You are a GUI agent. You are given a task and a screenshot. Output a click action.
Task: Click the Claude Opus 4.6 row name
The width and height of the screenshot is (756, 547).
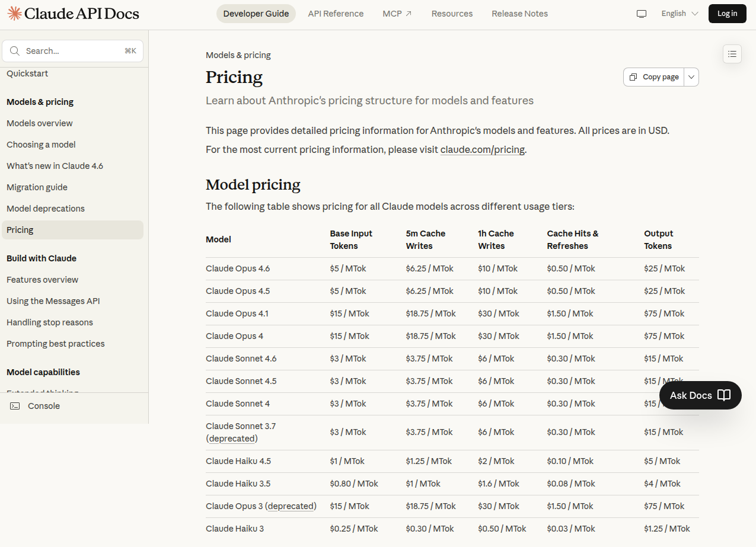click(238, 268)
